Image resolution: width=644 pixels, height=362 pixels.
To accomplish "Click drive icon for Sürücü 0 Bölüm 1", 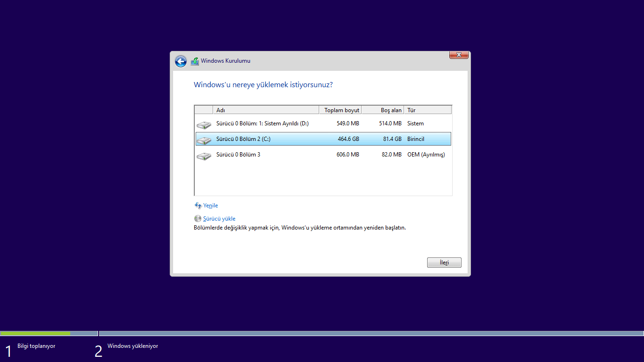I will [x=204, y=124].
